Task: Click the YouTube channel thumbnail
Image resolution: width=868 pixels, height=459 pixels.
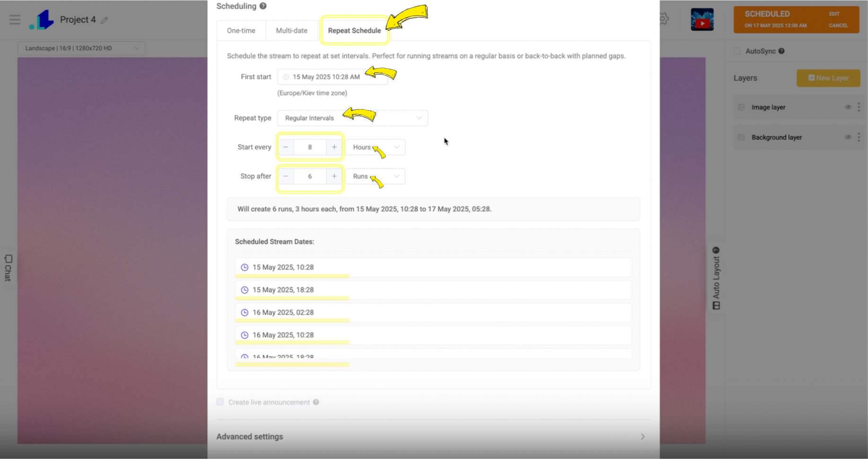Action: click(x=702, y=19)
